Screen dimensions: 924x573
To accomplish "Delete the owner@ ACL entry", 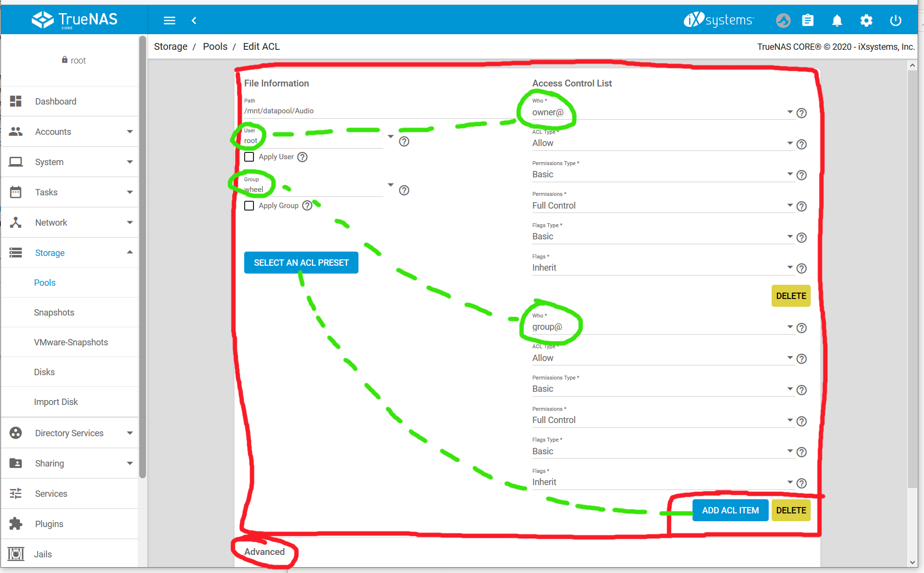I will [791, 296].
